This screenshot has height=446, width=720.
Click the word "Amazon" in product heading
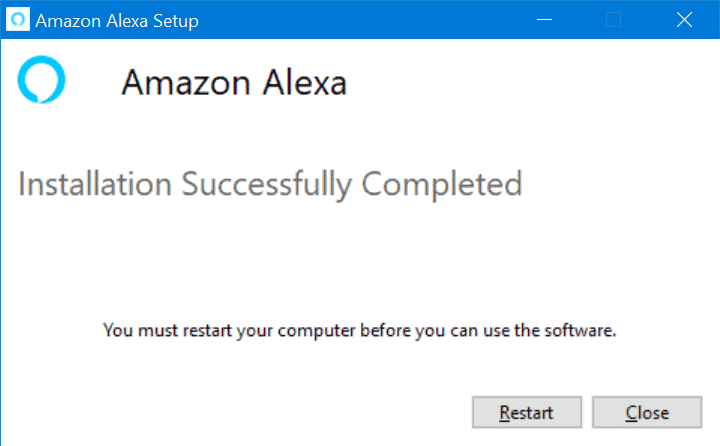click(186, 83)
